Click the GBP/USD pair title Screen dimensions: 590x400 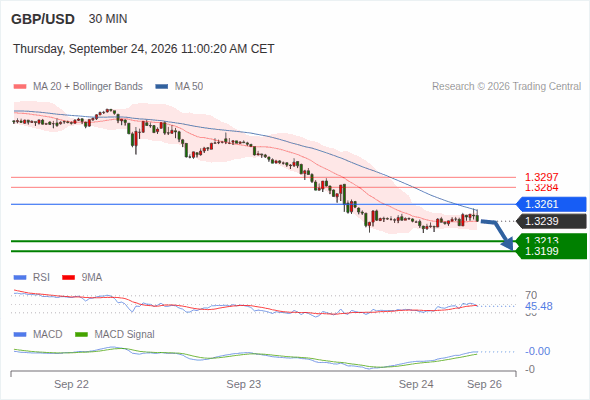click(x=43, y=19)
